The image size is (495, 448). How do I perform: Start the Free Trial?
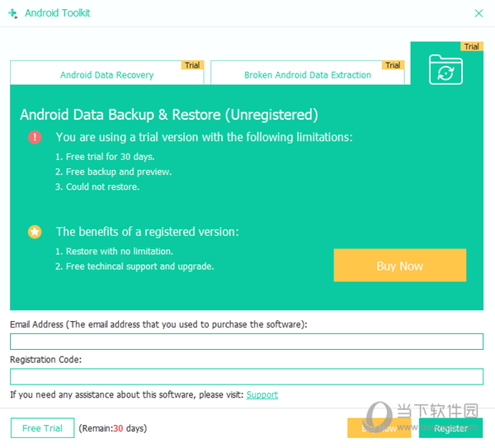(43, 428)
